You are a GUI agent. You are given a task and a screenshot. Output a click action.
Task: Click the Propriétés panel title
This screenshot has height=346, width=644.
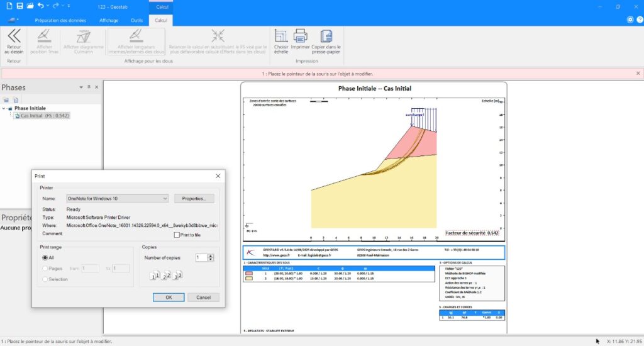pyautogui.click(x=16, y=218)
